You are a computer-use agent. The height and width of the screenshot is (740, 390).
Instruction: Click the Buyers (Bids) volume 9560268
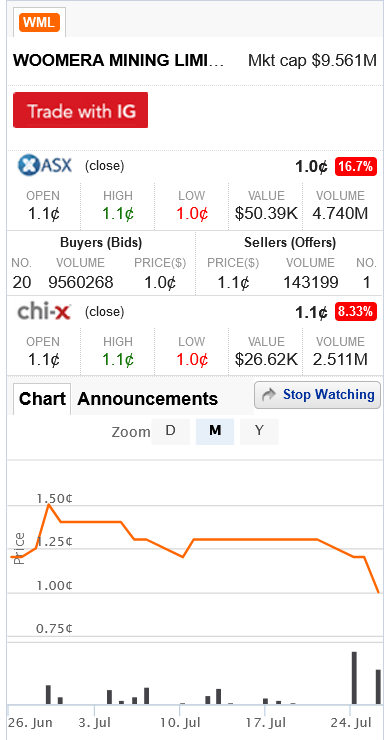[x=81, y=282]
